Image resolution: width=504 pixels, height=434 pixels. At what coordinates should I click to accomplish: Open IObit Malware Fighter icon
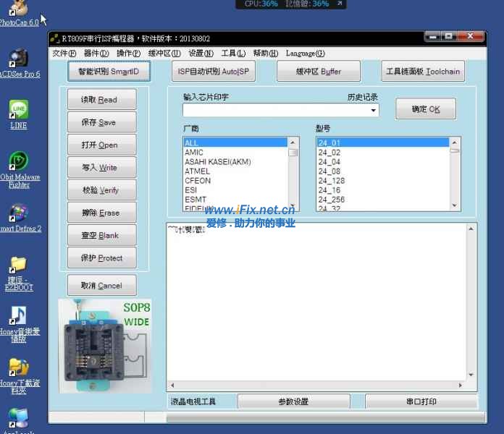click(x=18, y=162)
